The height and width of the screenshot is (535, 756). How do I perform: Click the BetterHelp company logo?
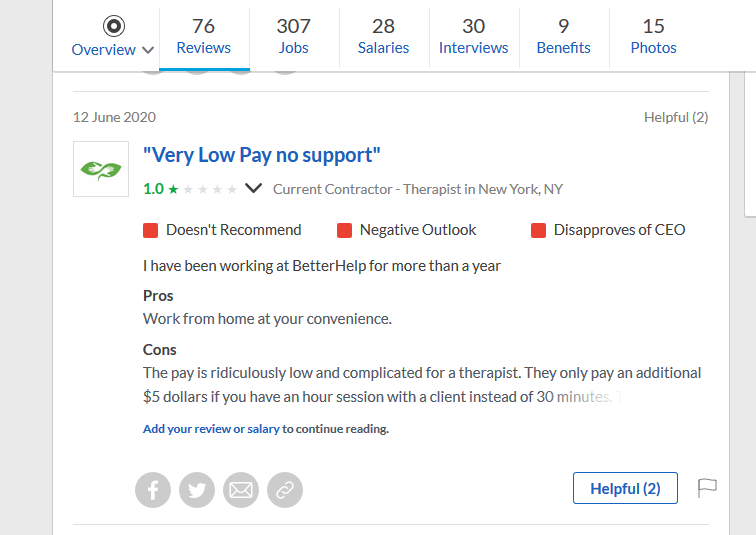tap(101, 169)
